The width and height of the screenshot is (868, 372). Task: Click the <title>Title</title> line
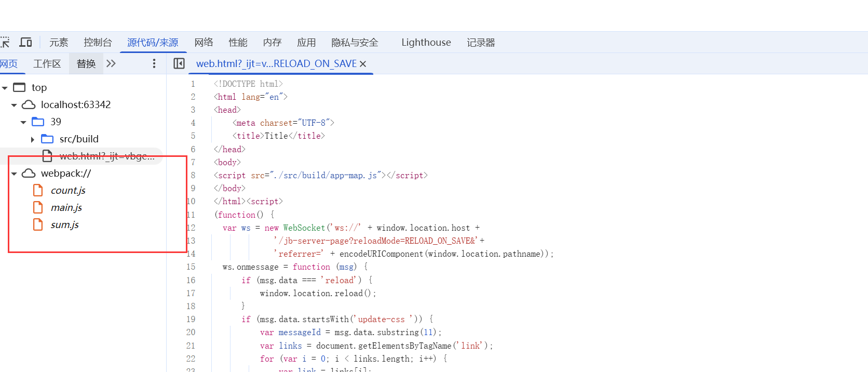(x=279, y=136)
